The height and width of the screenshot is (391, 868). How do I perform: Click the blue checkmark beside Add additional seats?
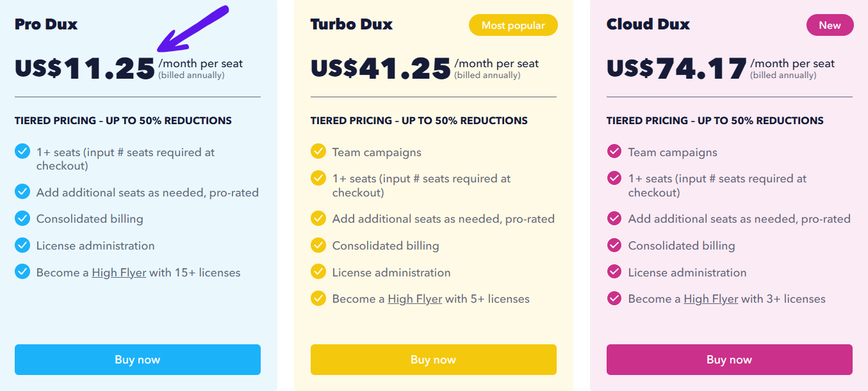[x=22, y=192]
